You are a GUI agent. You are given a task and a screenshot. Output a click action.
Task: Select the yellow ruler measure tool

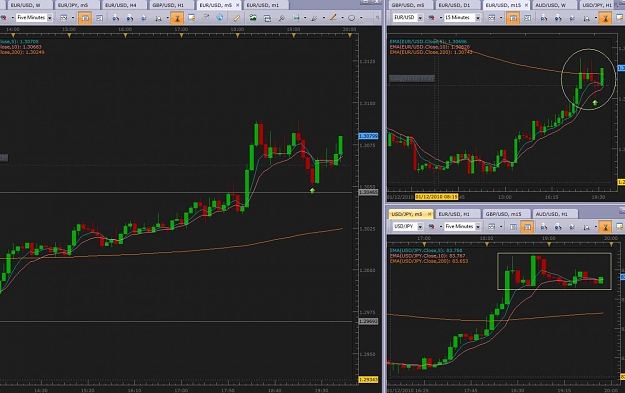tap(236, 18)
